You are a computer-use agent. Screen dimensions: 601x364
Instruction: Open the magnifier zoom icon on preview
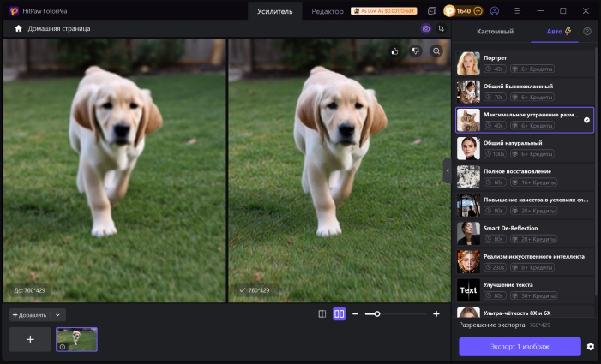(436, 51)
